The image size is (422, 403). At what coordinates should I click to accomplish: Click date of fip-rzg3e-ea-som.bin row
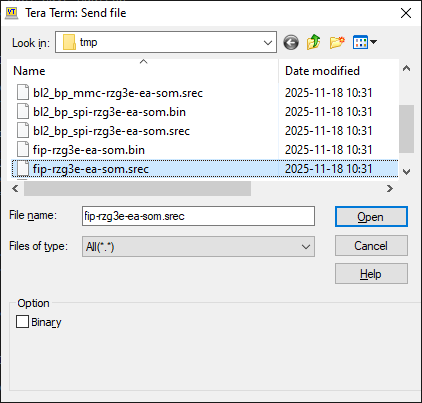[x=328, y=150]
